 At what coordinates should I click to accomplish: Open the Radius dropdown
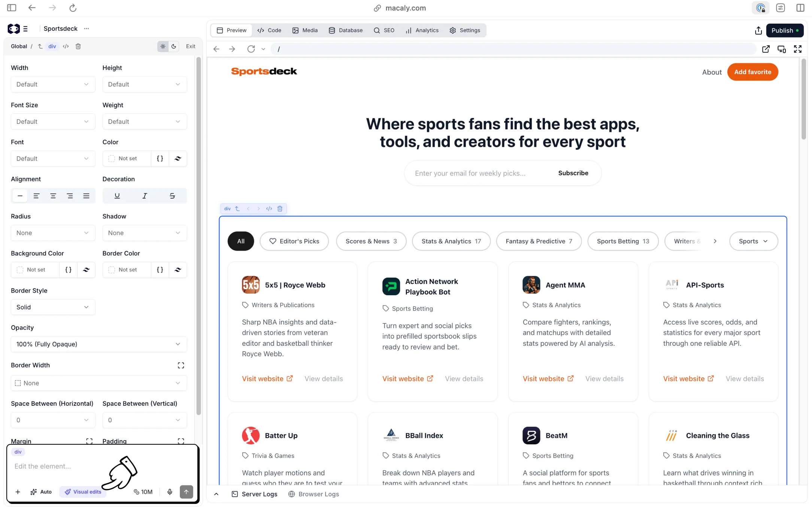tap(53, 233)
